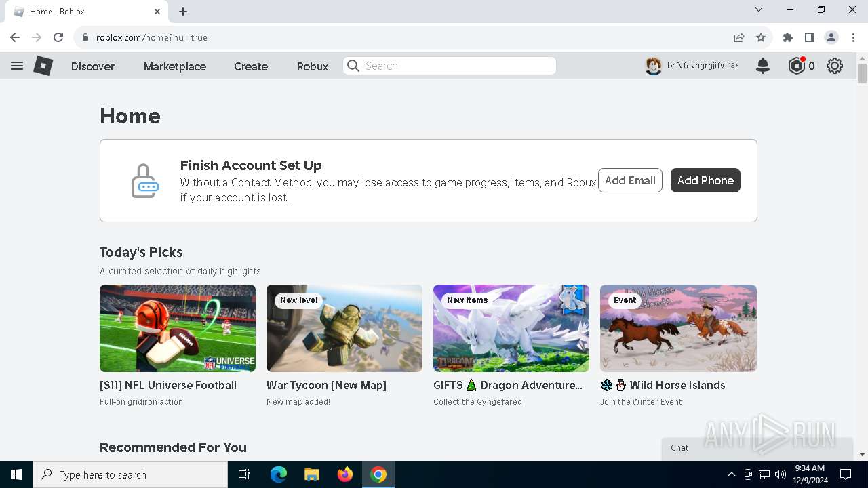The image size is (868, 488).
Task: Click the page vertical scrollbar thumb
Action: tap(862, 73)
